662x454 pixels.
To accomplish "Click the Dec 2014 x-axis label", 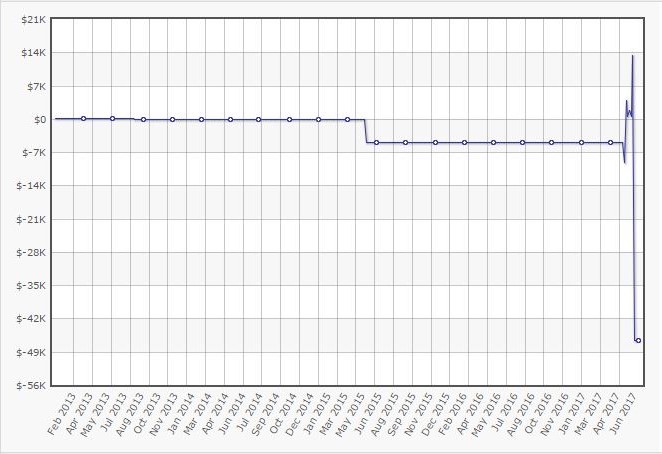I will click(x=300, y=414).
